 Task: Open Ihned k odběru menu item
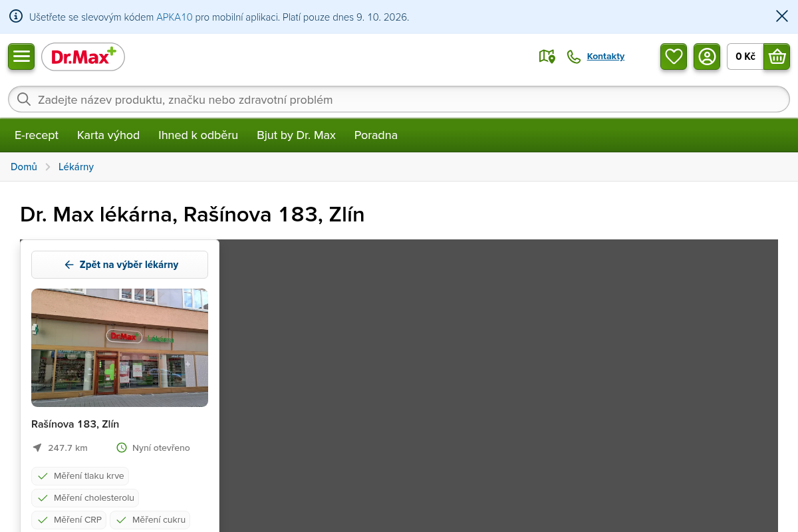pos(198,135)
